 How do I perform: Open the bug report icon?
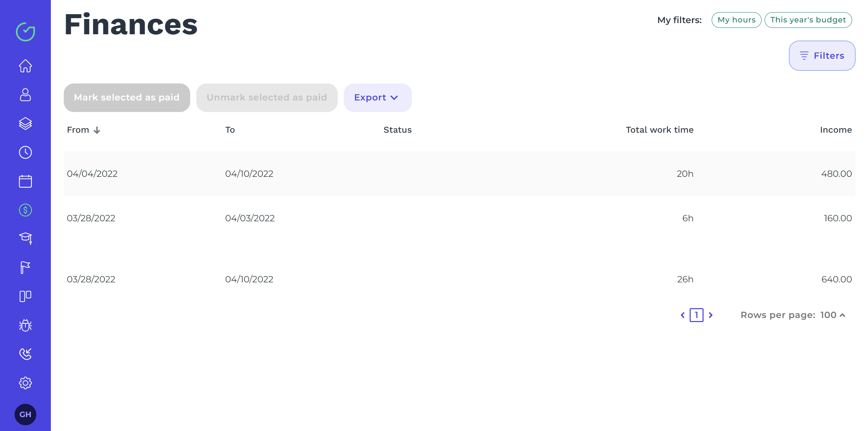[x=25, y=325]
